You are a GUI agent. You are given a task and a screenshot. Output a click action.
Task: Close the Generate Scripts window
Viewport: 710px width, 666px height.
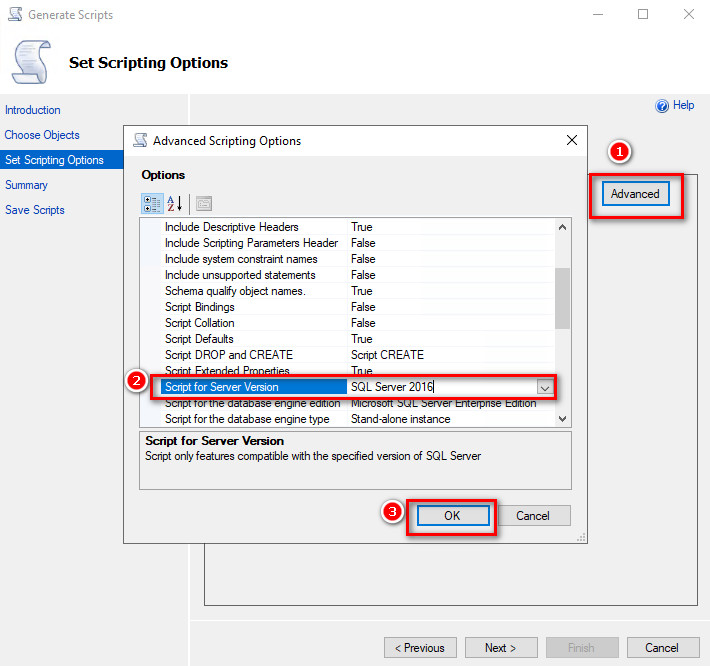[x=689, y=14]
